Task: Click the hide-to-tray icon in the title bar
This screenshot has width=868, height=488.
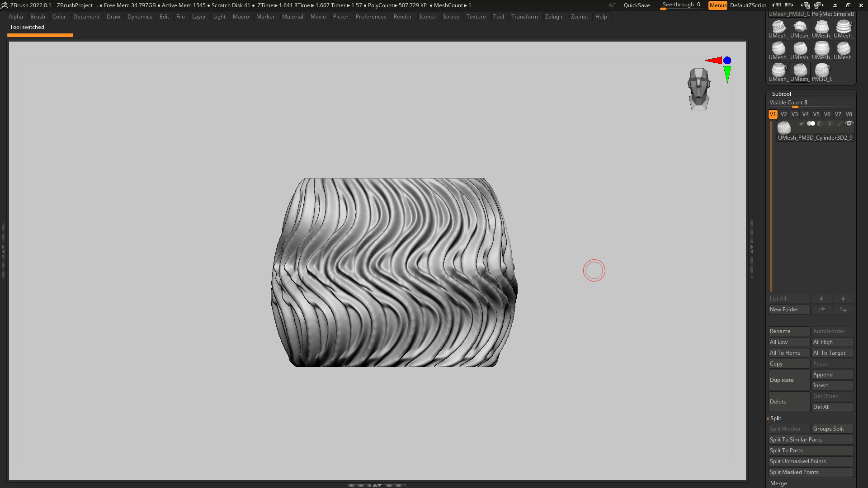Action: coord(835,5)
